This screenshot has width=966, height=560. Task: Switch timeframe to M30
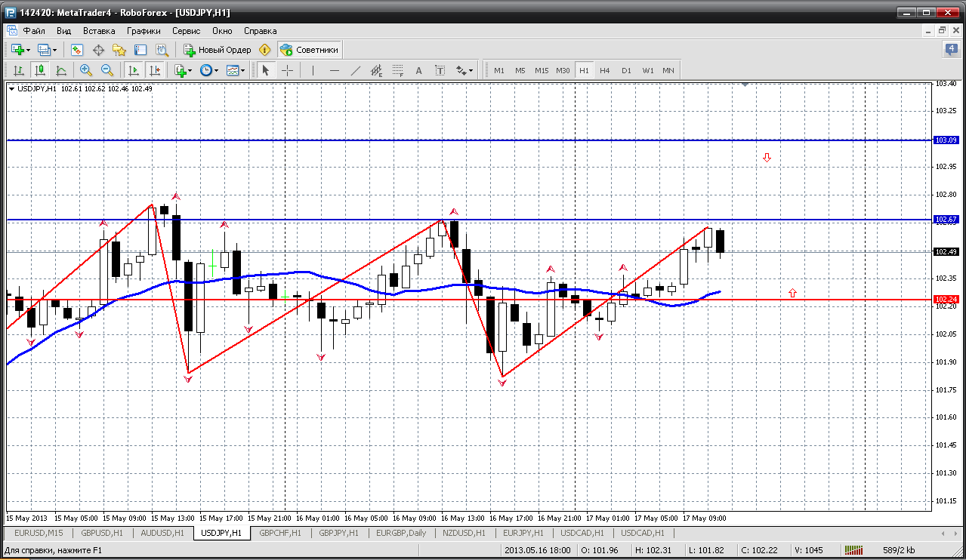pyautogui.click(x=563, y=70)
